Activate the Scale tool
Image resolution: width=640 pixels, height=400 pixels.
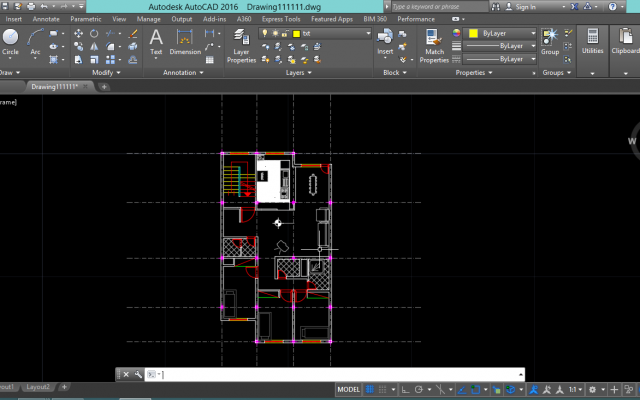(94, 60)
